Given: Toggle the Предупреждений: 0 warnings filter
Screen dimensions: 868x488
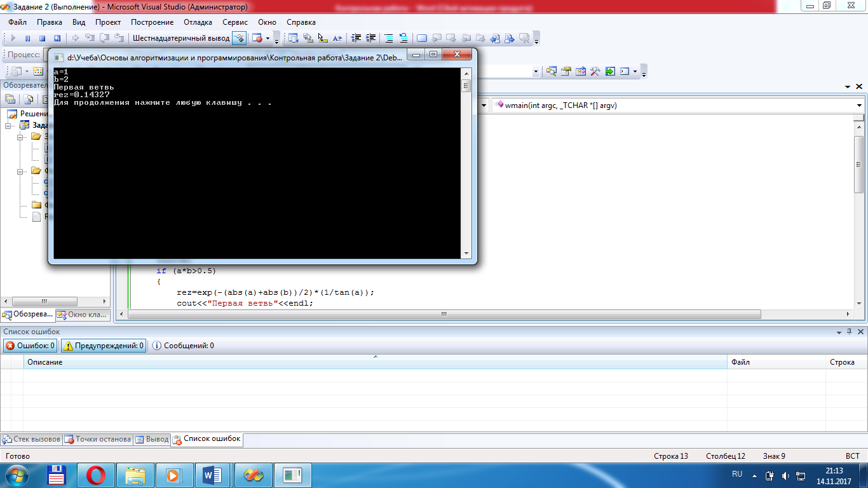Looking at the screenshot, I should pyautogui.click(x=103, y=346).
